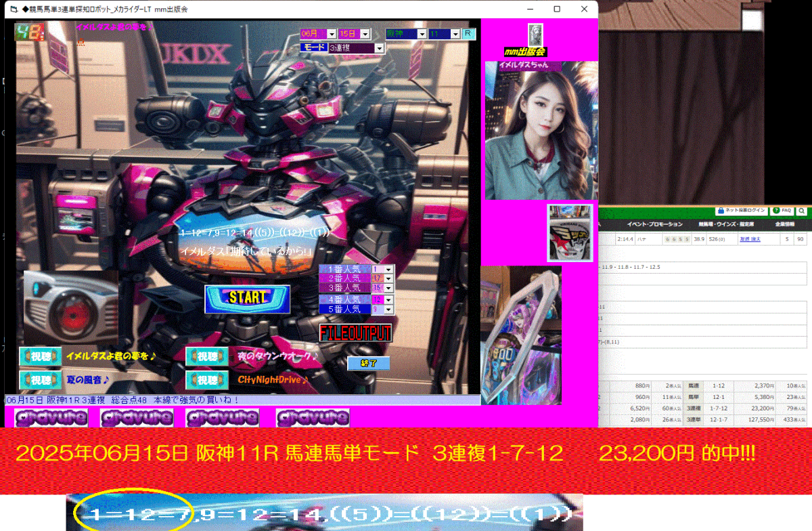Screen dimensions: 812x531
Task: Click the status line 06月15日 阪神11R 3連複
Action: pos(242,400)
